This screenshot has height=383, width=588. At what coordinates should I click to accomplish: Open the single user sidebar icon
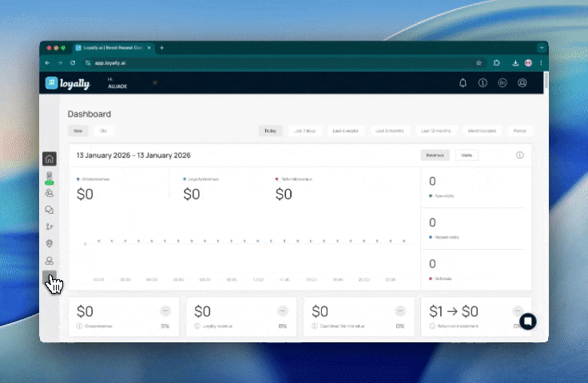point(49,261)
